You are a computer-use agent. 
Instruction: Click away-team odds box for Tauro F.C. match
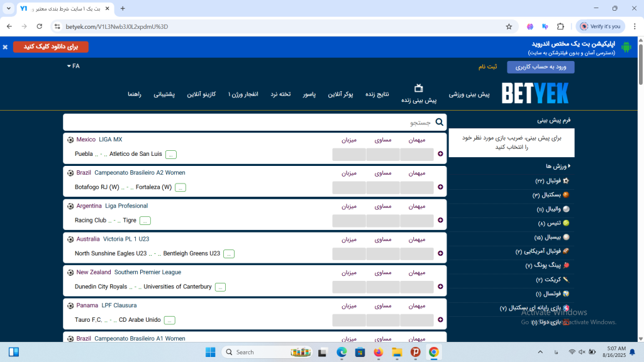pos(417,320)
